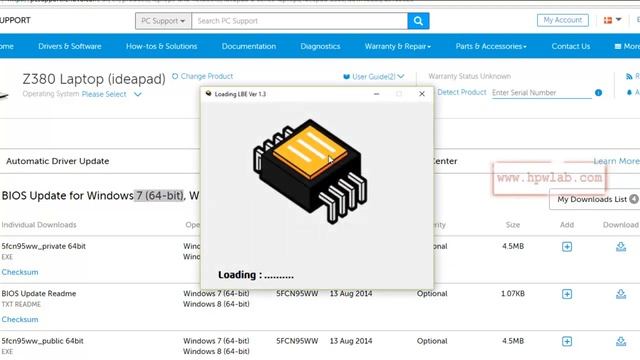Open My Downloads List
640x360 pixels.
[x=595, y=199]
